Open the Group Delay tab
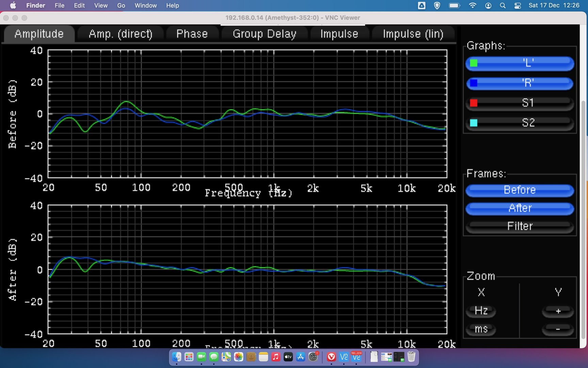This screenshot has height=368, width=588. tap(264, 34)
